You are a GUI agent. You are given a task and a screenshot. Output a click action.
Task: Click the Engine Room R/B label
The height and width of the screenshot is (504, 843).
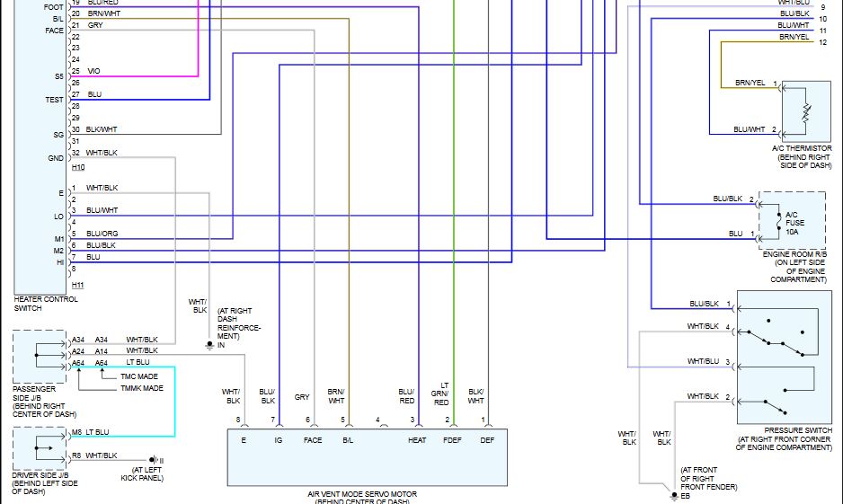pyautogui.click(x=795, y=267)
